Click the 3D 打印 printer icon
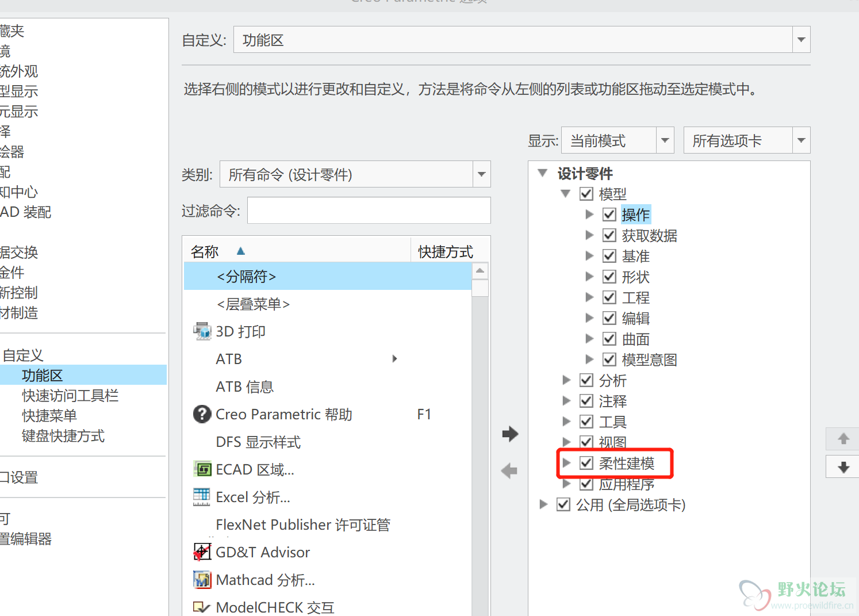The image size is (859, 616). point(202,331)
